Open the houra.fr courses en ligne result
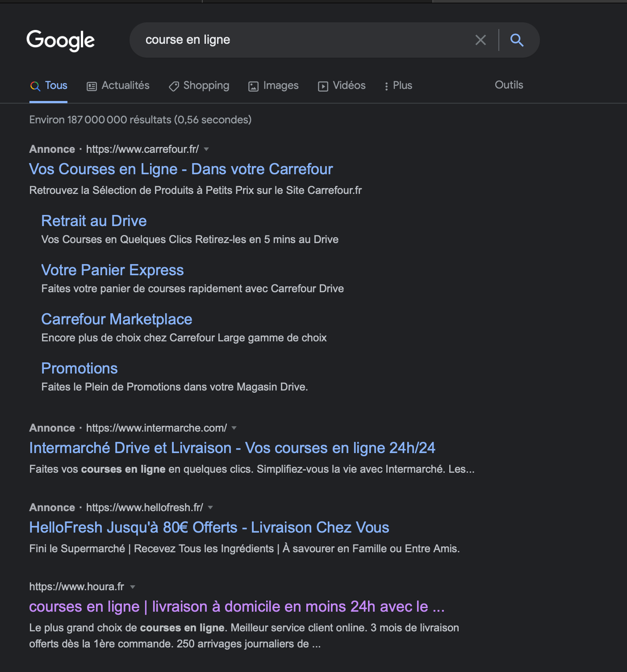Viewport: 627px width, 672px height. pos(237,606)
